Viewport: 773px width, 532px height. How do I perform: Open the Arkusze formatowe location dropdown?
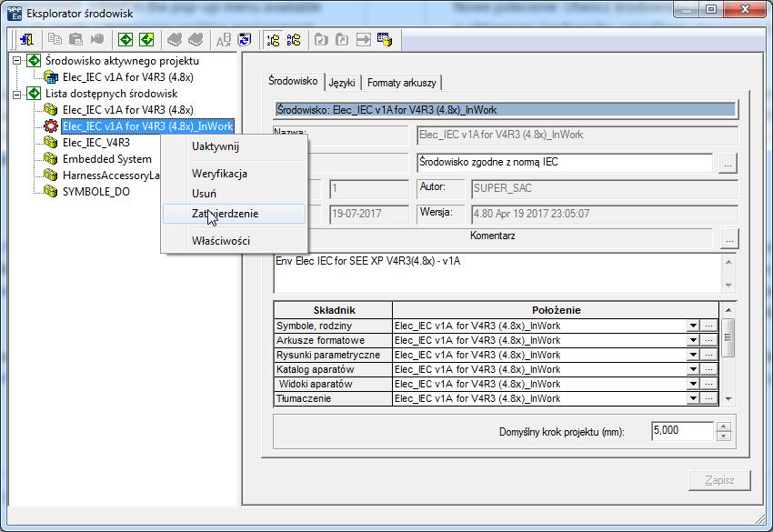click(693, 340)
